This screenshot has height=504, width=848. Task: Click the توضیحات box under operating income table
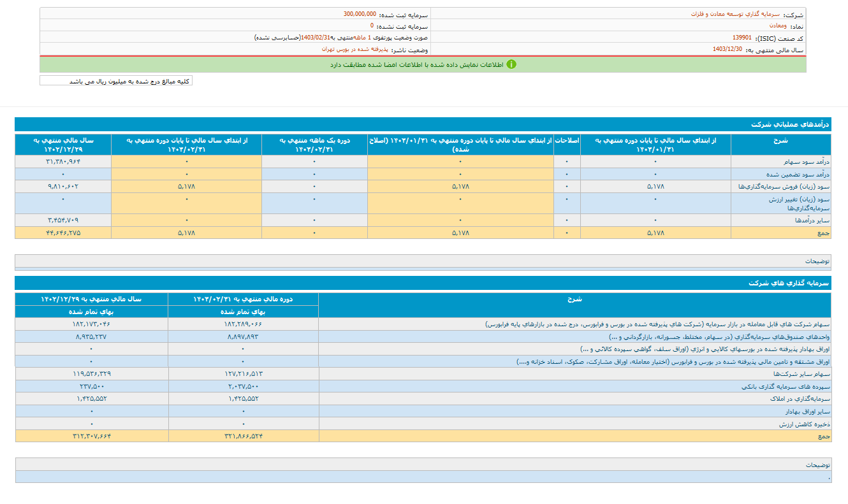coord(423,261)
